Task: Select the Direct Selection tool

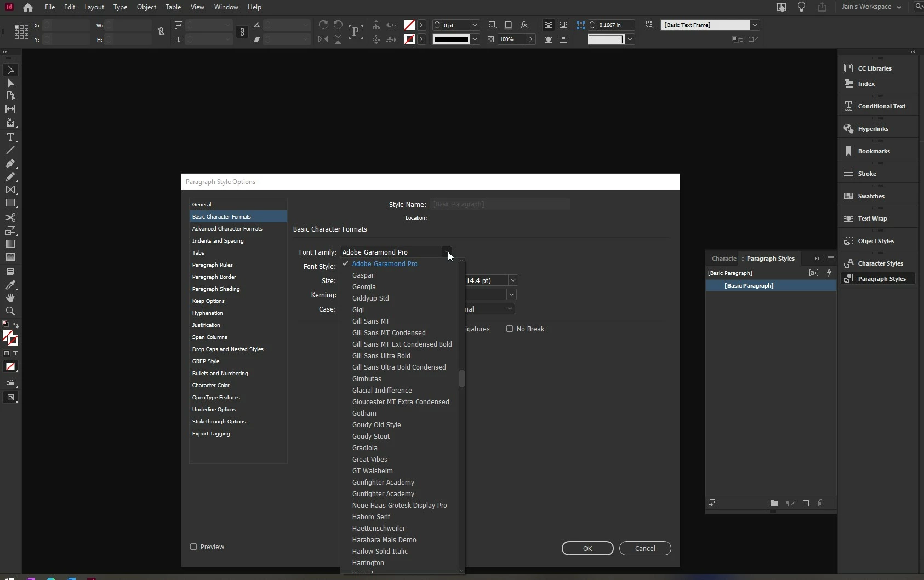Action: pyautogui.click(x=10, y=83)
